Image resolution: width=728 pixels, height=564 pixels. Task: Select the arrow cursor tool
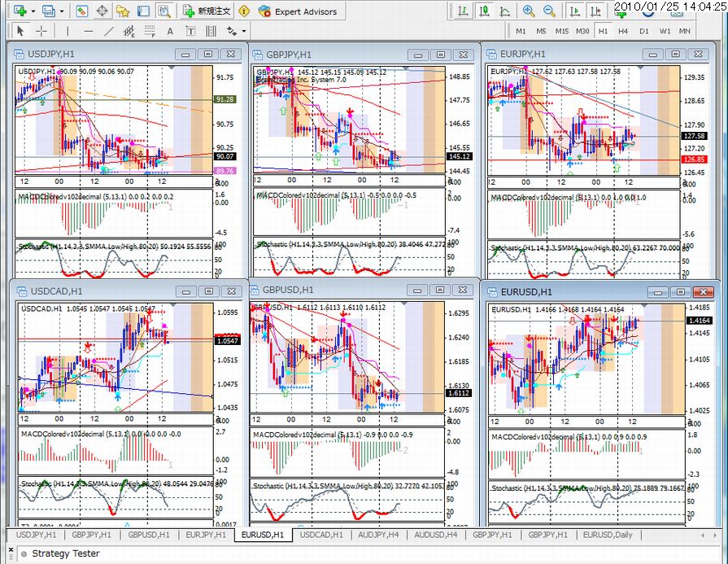(x=20, y=31)
